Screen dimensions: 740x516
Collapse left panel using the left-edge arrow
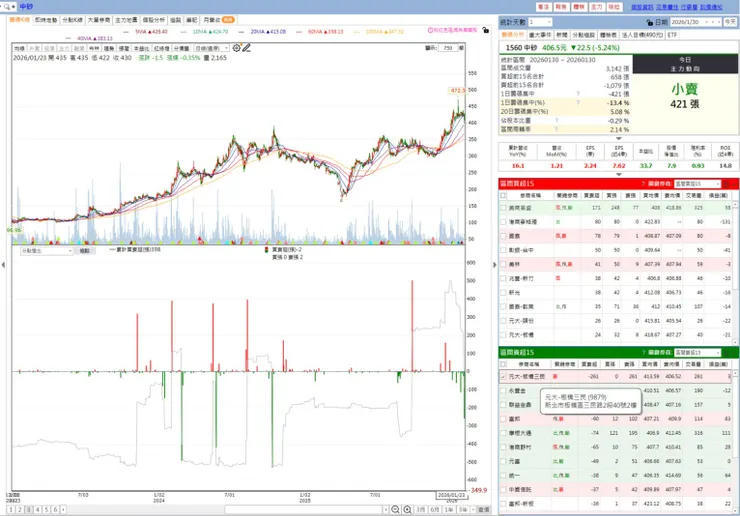coord(3,265)
